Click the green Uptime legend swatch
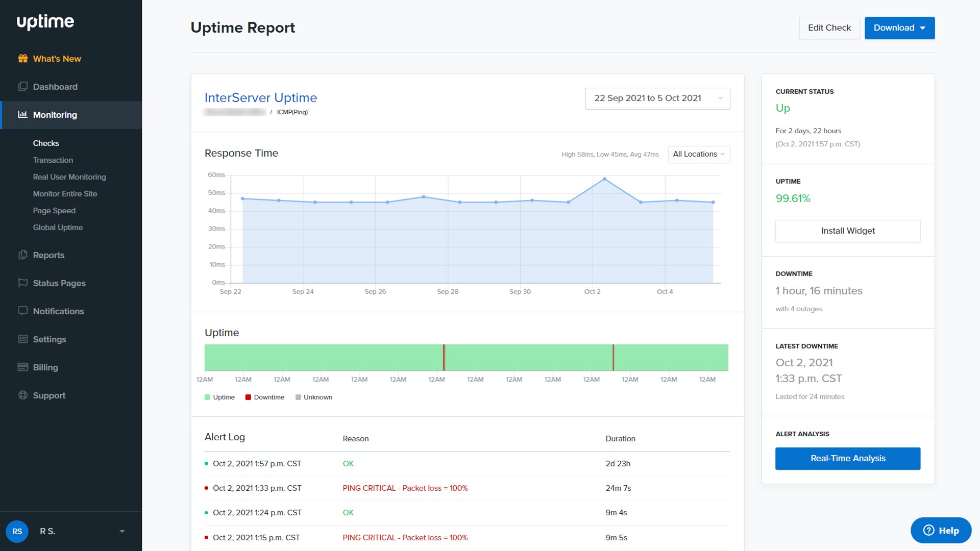Viewport: 980px width, 551px height. pyautogui.click(x=207, y=397)
